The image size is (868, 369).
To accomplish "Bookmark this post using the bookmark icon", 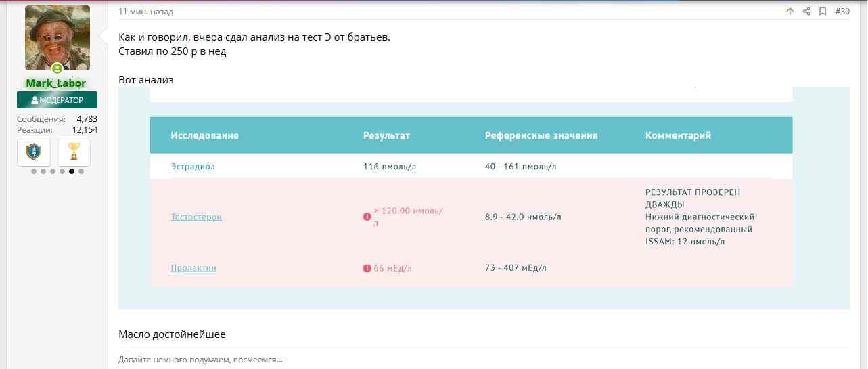I will click(823, 12).
